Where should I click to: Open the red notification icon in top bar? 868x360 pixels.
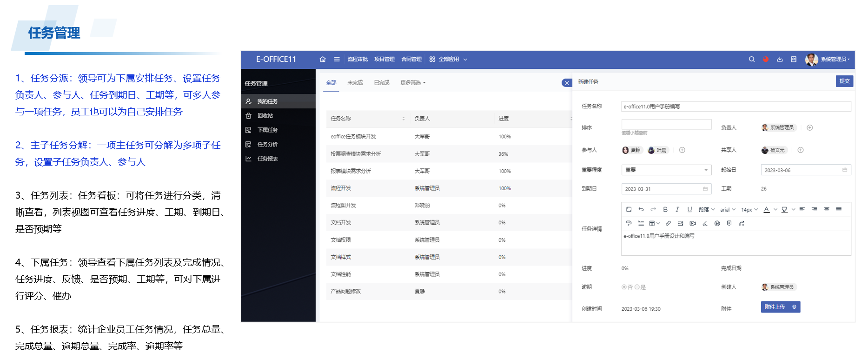(x=766, y=60)
